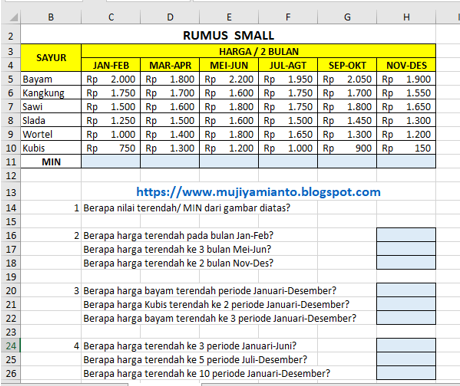
Task: Select the Wortel cell
Action: pos(51,134)
